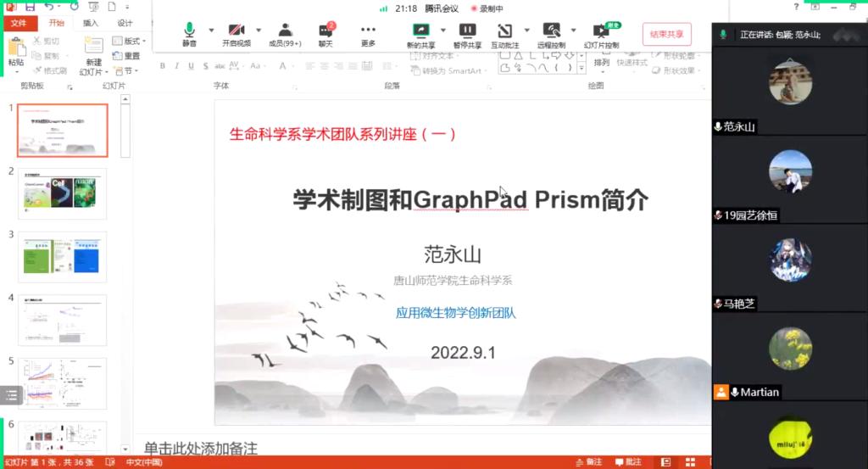Click the 远程控制 remote control icon

coord(552,32)
